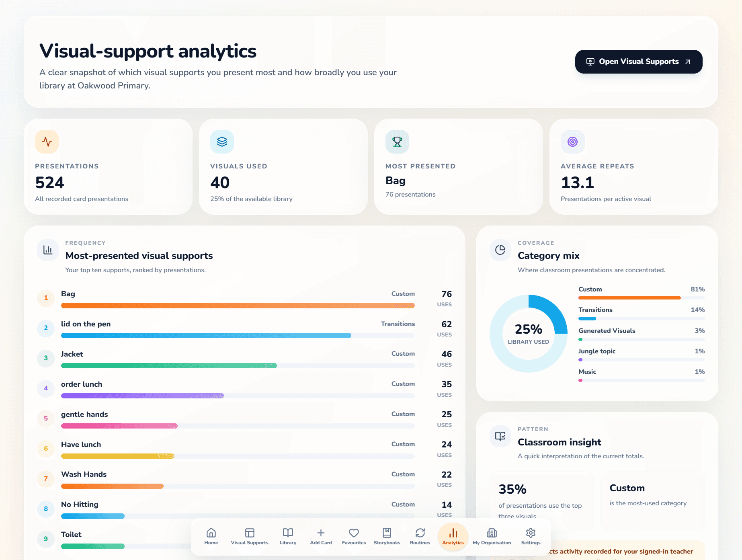
Task: Click the Average Repeats target icon
Action: (x=572, y=142)
